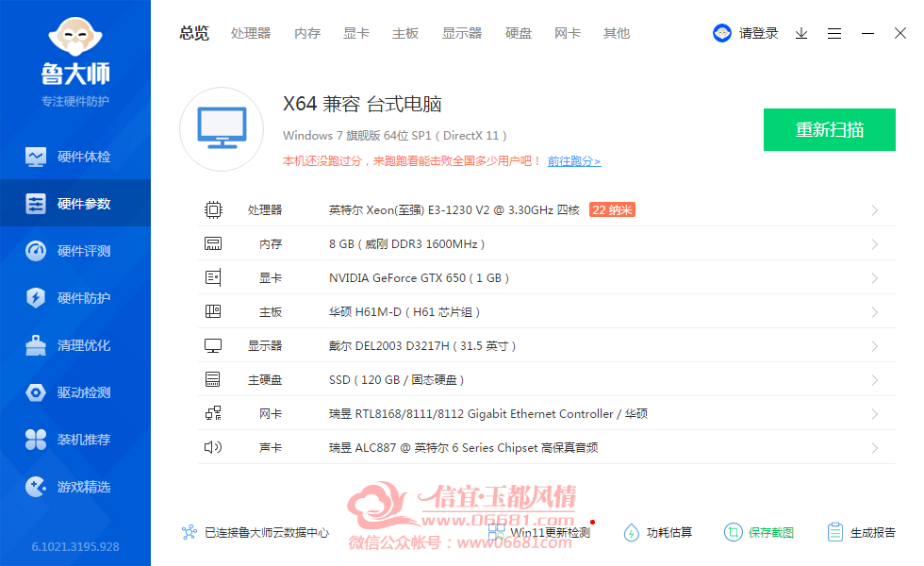This screenshot has height=566, width=924.
Task: Click version number 6.1021.3195.928
Action: click(75, 546)
